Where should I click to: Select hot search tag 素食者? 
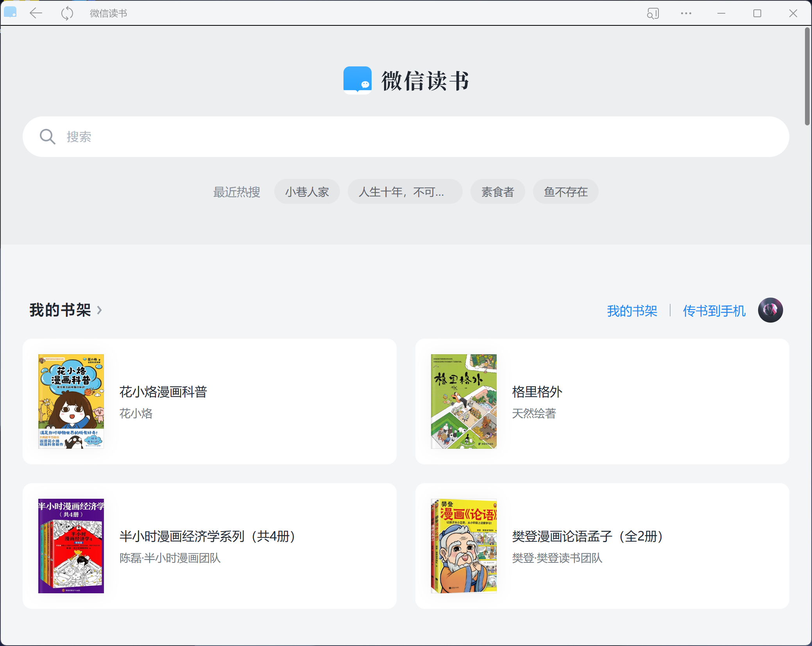[x=497, y=192]
